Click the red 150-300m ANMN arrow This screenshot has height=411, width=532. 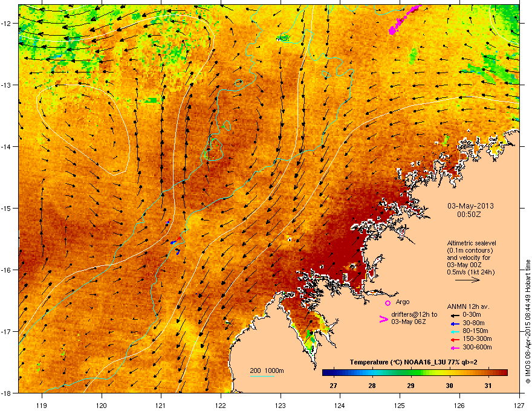click(x=455, y=340)
